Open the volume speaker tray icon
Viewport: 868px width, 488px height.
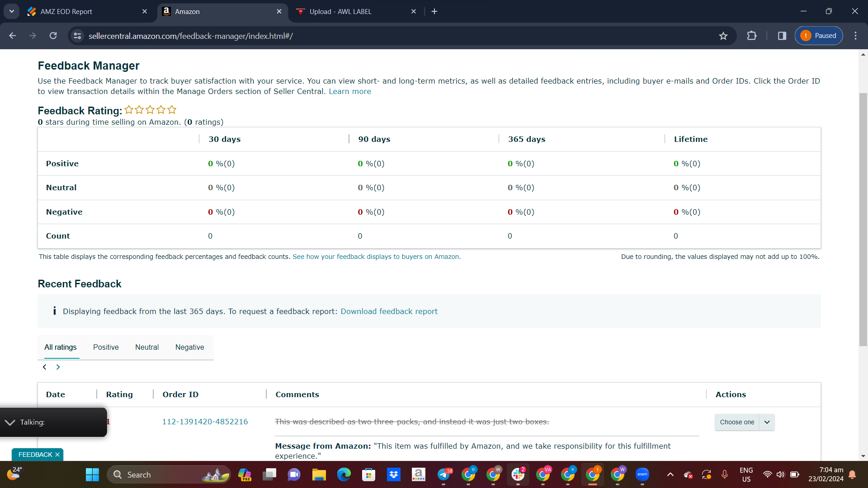(781, 474)
